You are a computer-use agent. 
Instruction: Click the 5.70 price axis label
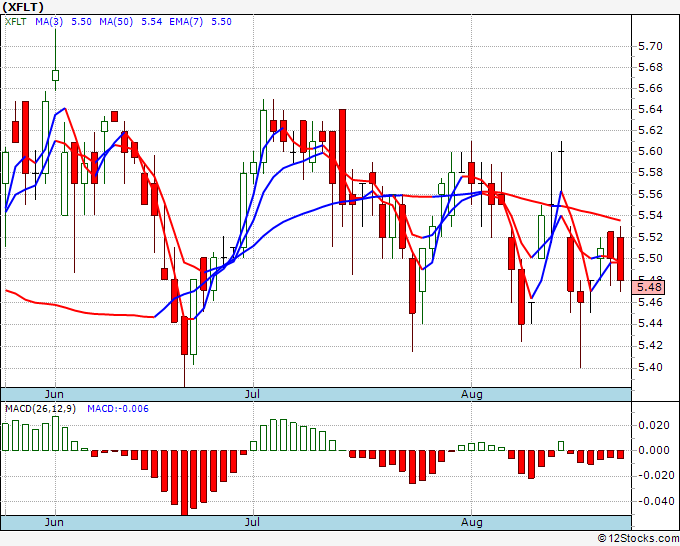[651, 46]
